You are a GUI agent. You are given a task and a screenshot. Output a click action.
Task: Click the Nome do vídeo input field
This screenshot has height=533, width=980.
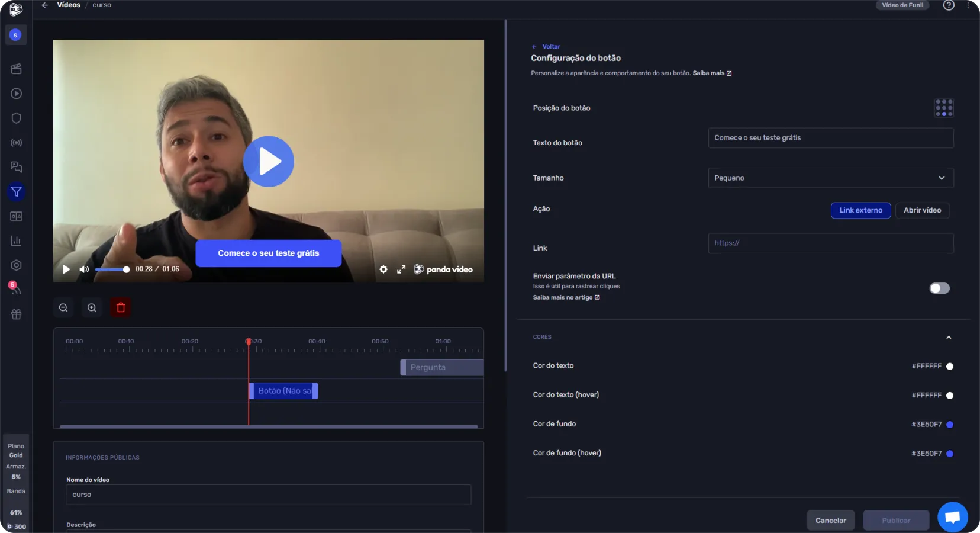pyautogui.click(x=269, y=495)
